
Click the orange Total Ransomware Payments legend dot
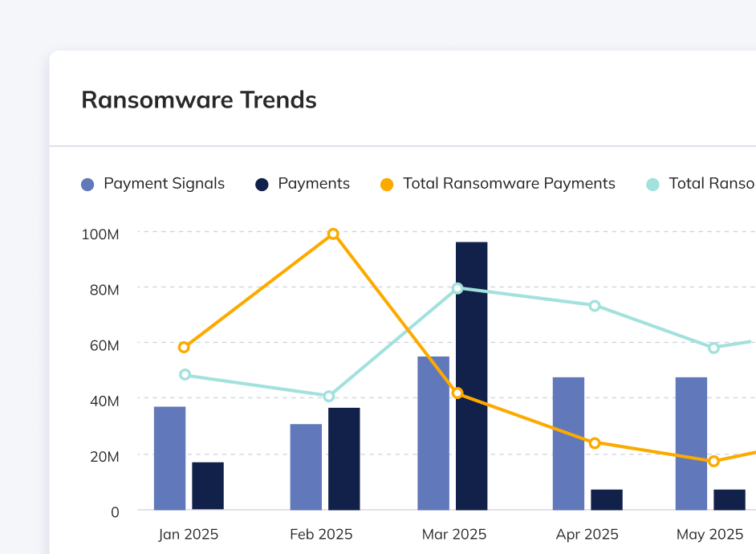[x=387, y=185]
